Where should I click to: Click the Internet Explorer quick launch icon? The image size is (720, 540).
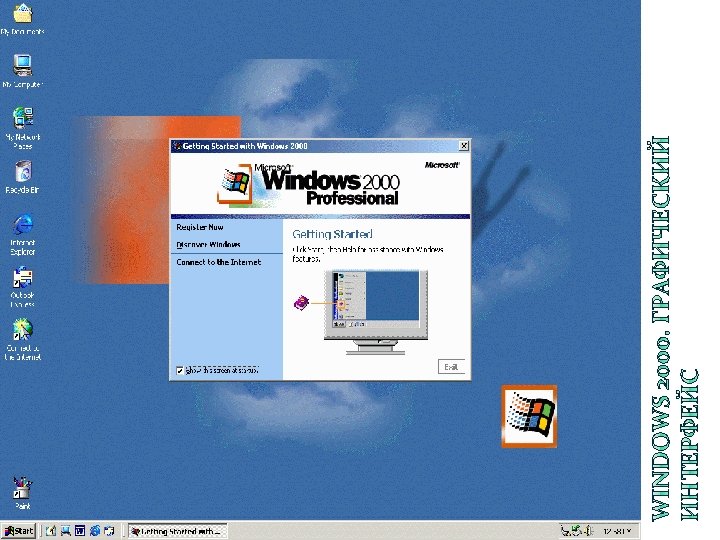tap(95, 531)
